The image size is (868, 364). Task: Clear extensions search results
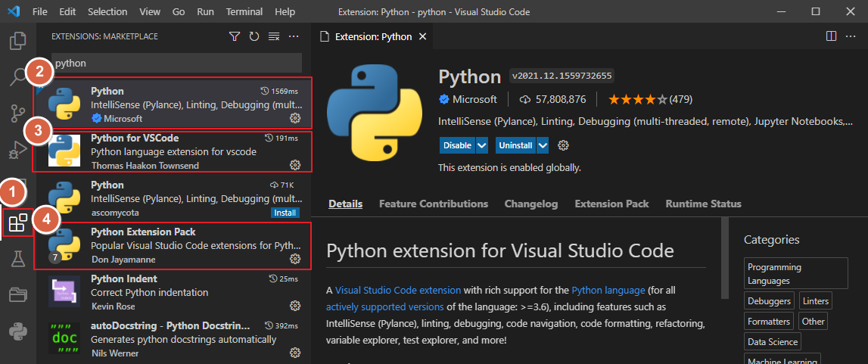click(274, 36)
